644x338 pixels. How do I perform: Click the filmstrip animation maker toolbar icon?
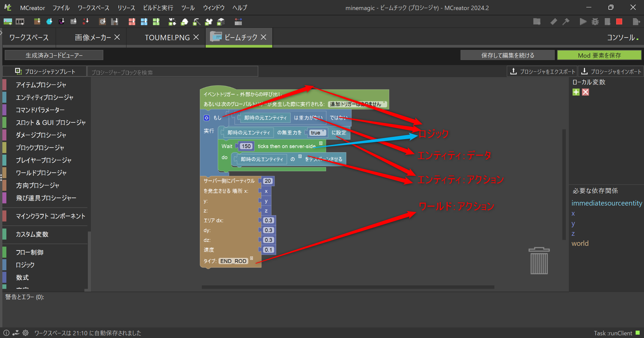tap(20, 22)
